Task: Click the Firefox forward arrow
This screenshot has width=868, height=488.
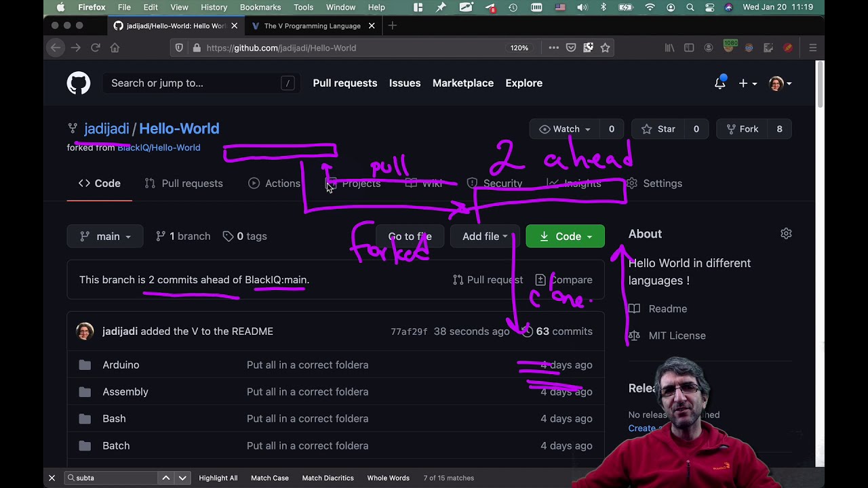Action: (75, 47)
